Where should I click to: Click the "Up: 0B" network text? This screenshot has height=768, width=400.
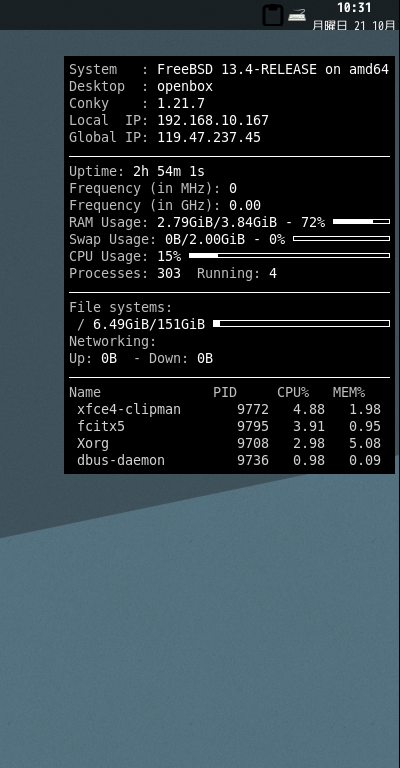coord(93,359)
